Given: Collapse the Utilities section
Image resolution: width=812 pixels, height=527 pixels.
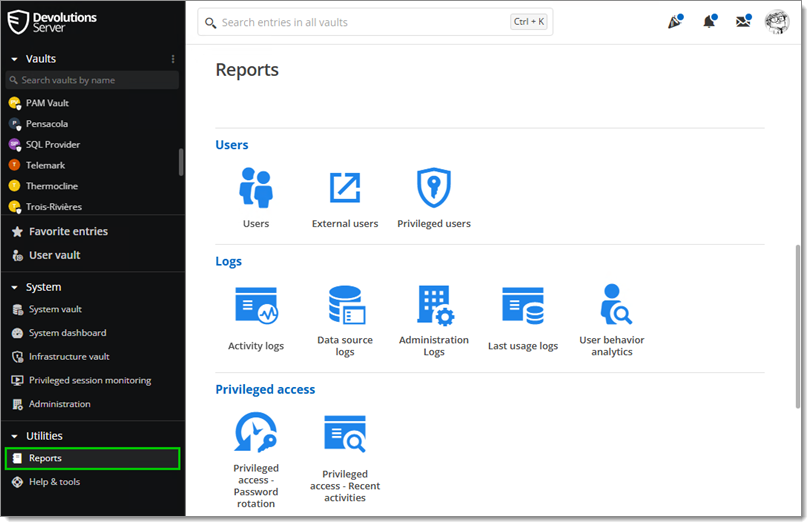Looking at the screenshot, I should click(15, 436).
